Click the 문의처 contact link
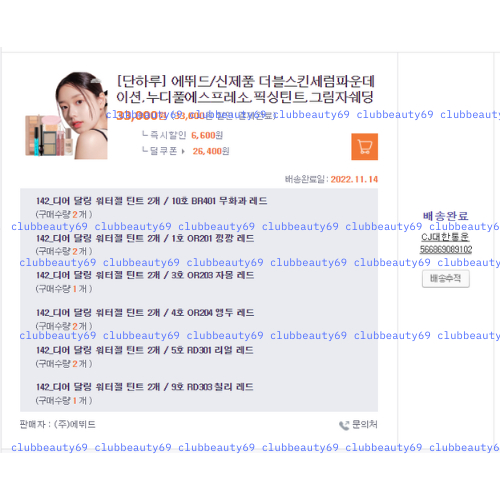Image resolution: width=500 pixels, height=500 pixels. tap(365, 424)
